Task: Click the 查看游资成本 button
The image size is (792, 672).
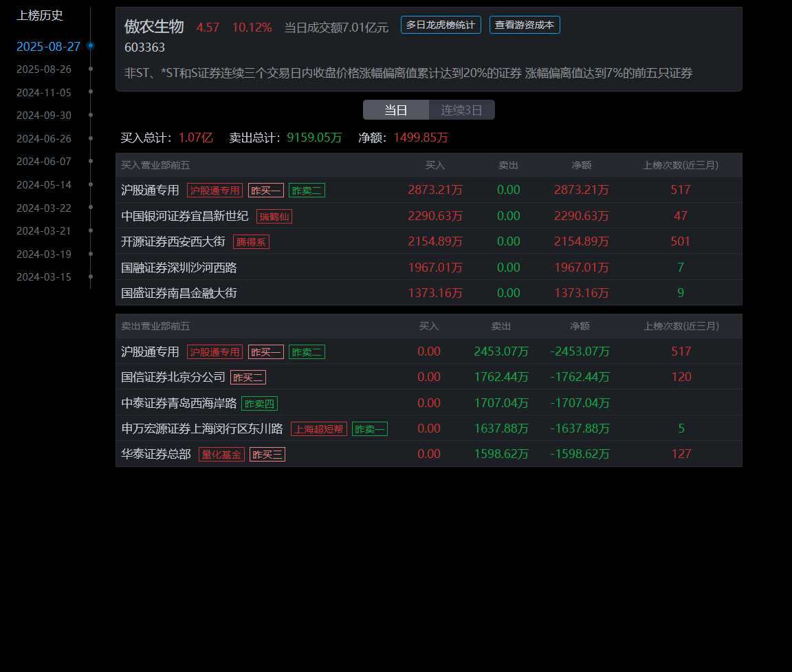Action: pyautogui.click(x=525, y=25)
